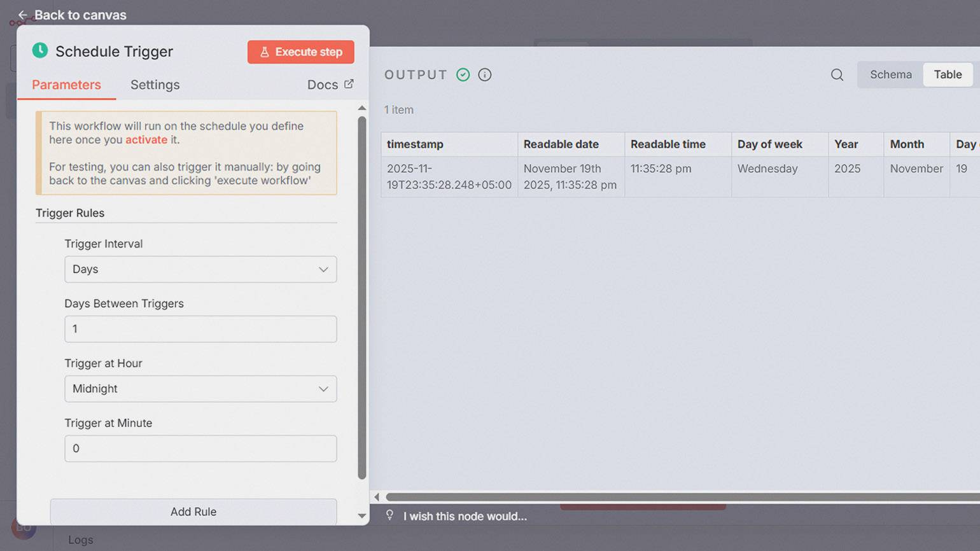Follow the 'activate' link in the notice

point(146,140)
